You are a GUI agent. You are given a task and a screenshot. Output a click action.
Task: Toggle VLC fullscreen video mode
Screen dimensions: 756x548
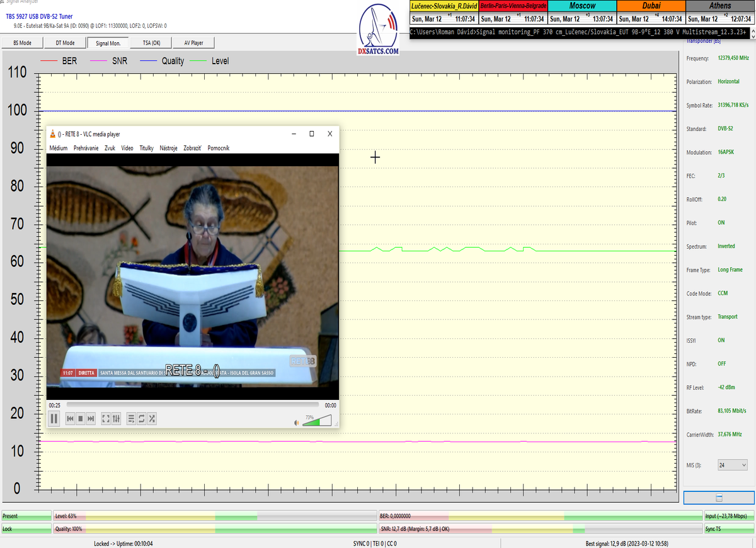[x=106, y=418]
